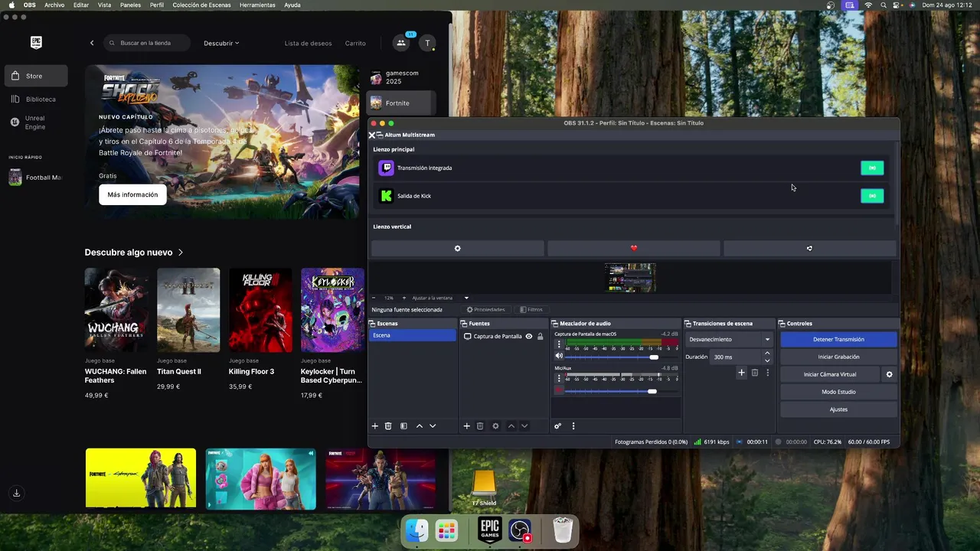Click Iniciar Grabación button

point(838,357)
